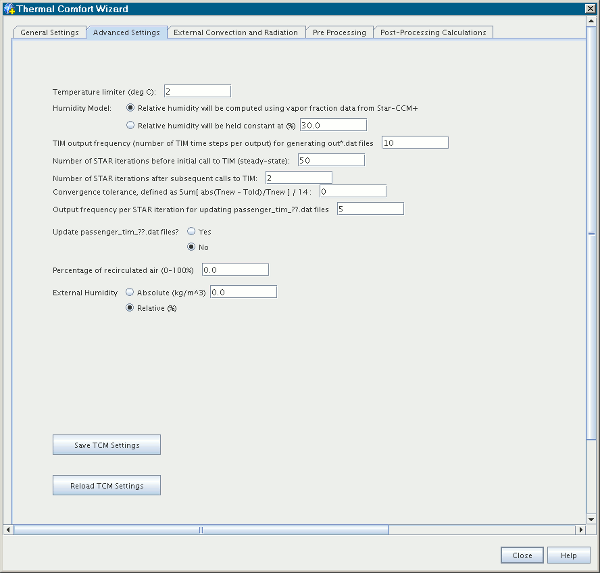600x573 pixels.
Task: Click the Thermal Comfort Wizard title icon
Action: (10, 9)
